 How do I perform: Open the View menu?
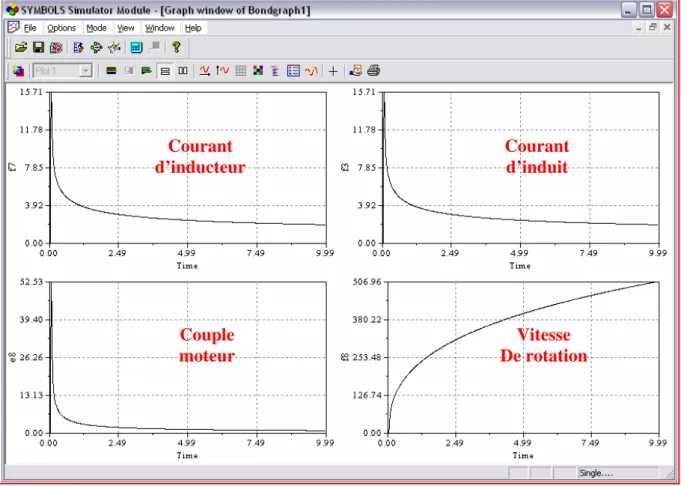[x=126, y=28]
